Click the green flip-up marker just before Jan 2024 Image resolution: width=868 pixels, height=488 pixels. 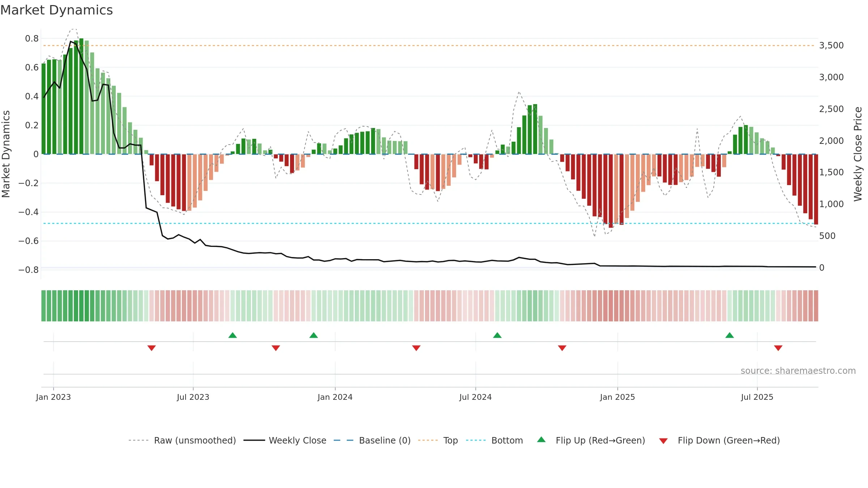pyautogui.click(x=314, y=335)
